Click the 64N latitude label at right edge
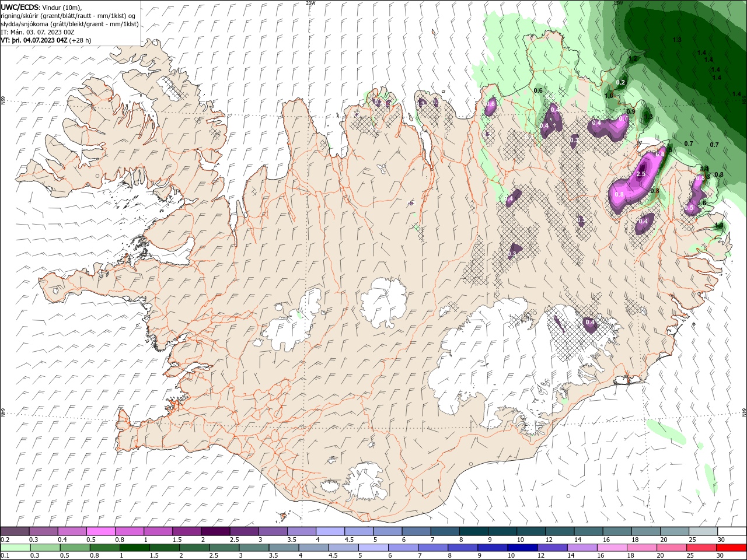The height and width of the screenshot is (560, 747). tap(744, 412)
